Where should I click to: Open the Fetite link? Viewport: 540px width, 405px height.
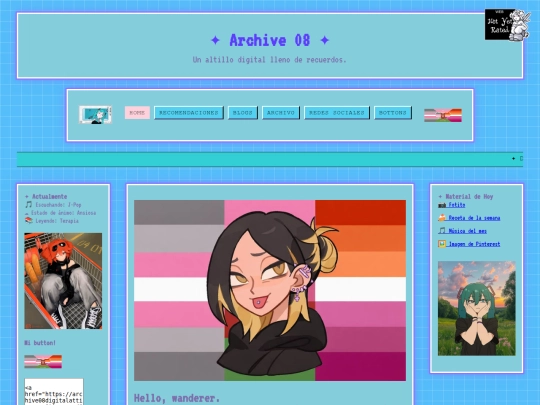(x=457, y=205)
